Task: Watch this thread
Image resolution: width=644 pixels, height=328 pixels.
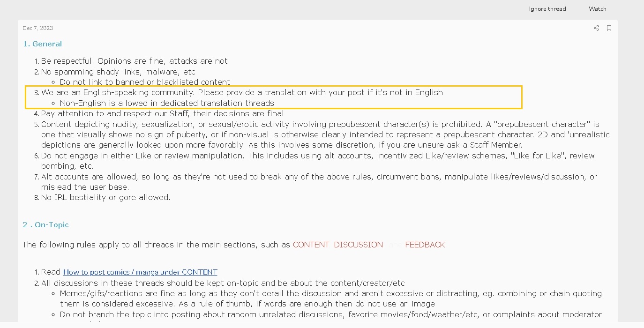Action: coord(597,9)
